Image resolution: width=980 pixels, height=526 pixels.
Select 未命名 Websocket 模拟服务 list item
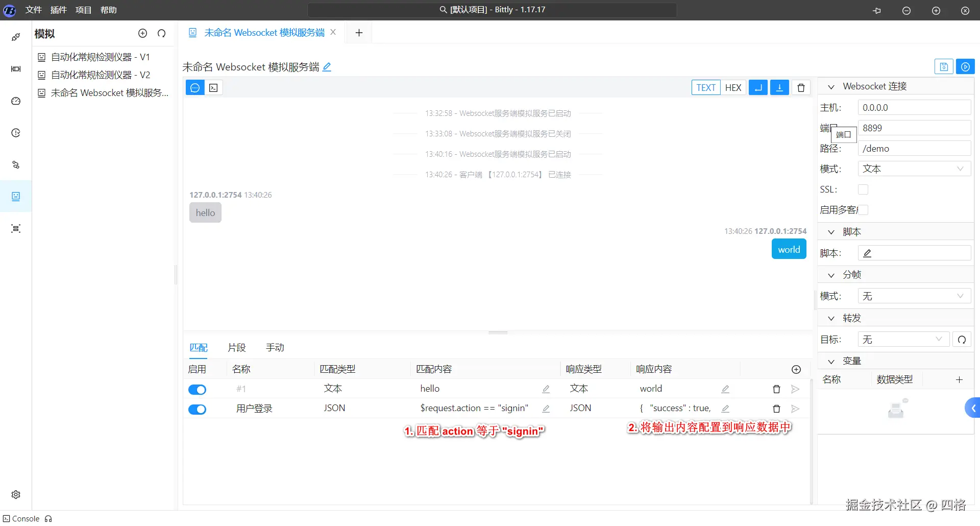(x=104, y=93)
